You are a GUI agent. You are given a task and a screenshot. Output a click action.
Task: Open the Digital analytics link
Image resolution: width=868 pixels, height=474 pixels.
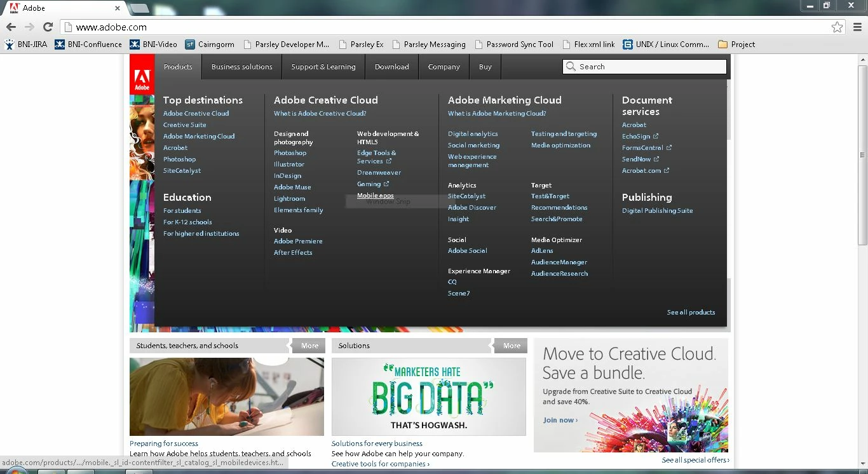tap(473, 134)
